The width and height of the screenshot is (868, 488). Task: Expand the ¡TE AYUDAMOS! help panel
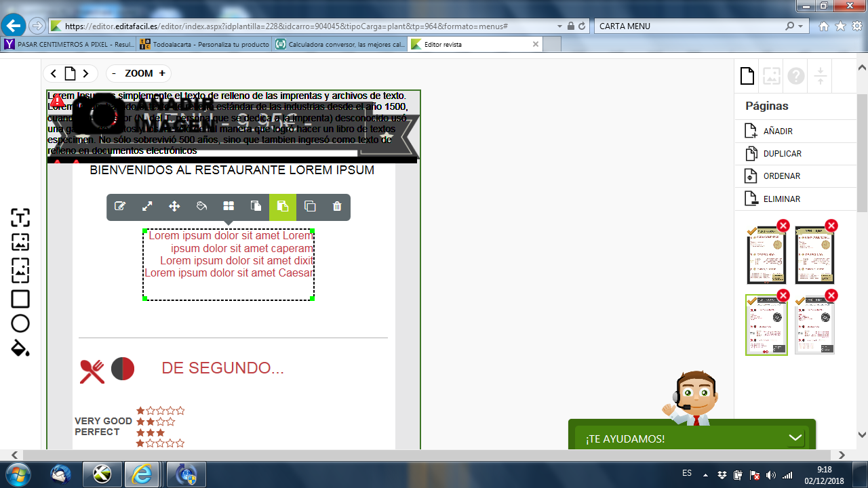pos(795,439)
